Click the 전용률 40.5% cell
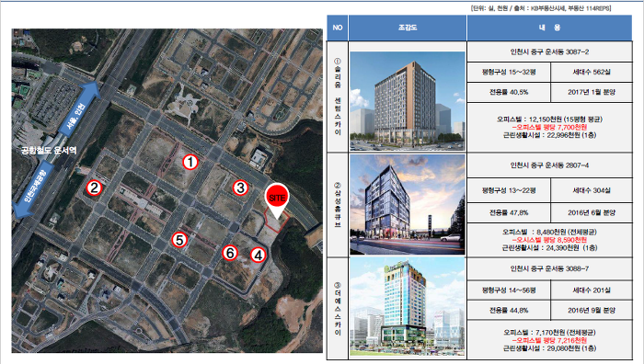 click(509, 92)
